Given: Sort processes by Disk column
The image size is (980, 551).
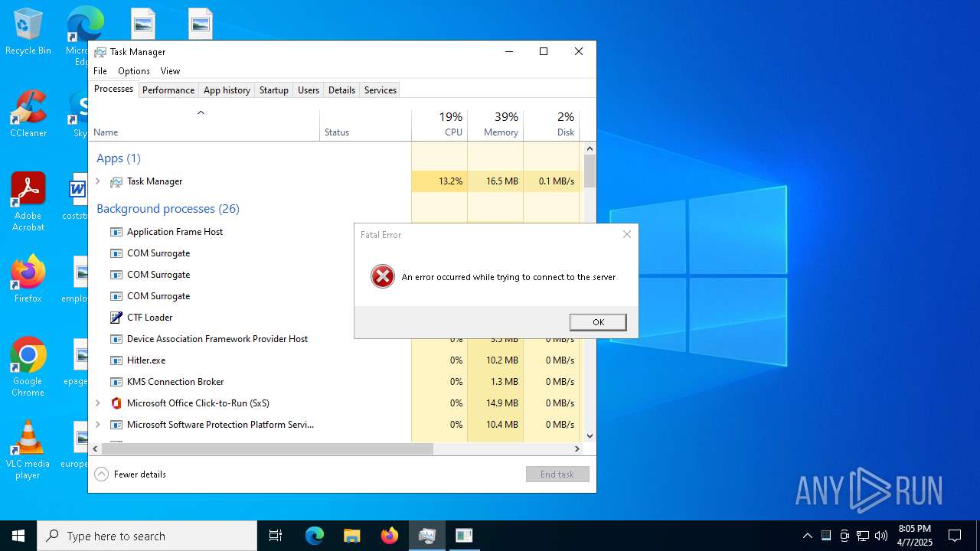Looking at the screenshot, I should pos(551,126).
